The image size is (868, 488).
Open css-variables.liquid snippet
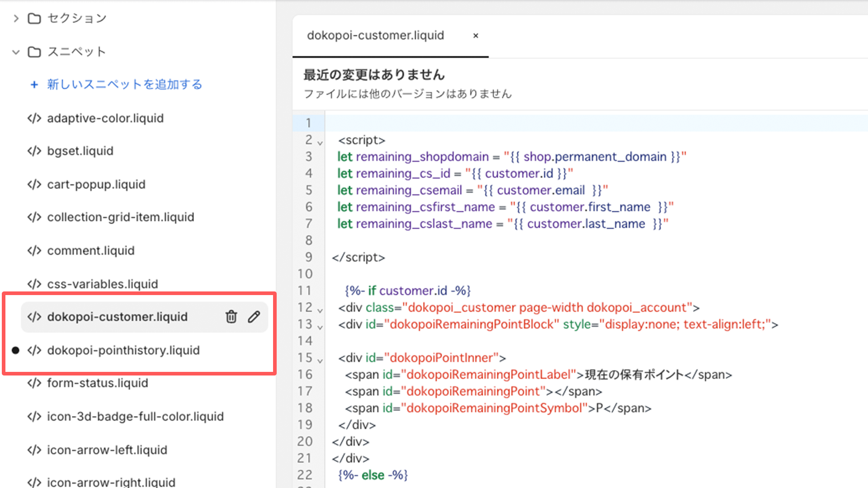[103, 284]
